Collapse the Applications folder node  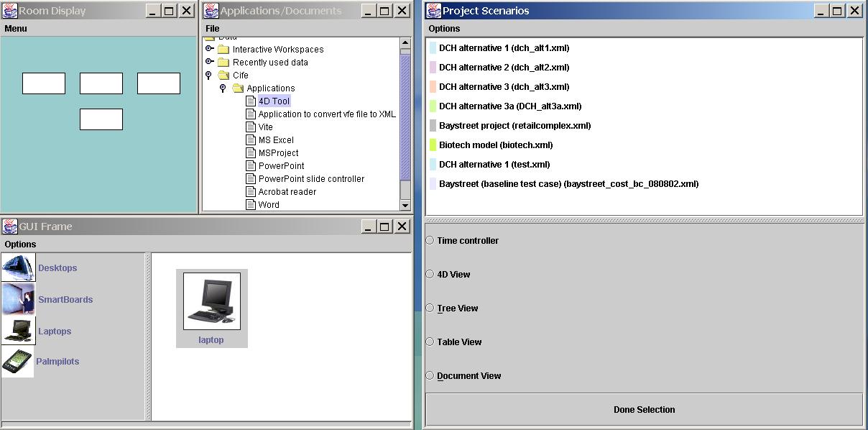(x=223, y=88)
